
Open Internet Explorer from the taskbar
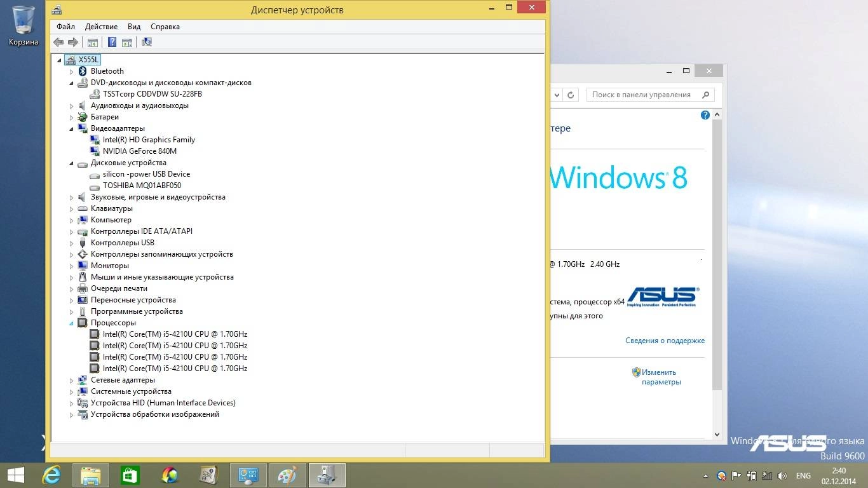[51, 475]
